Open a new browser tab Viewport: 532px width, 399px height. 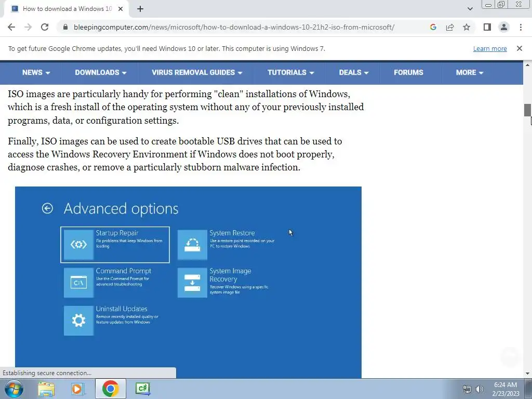pyautogui.click(x=140, y=9)
